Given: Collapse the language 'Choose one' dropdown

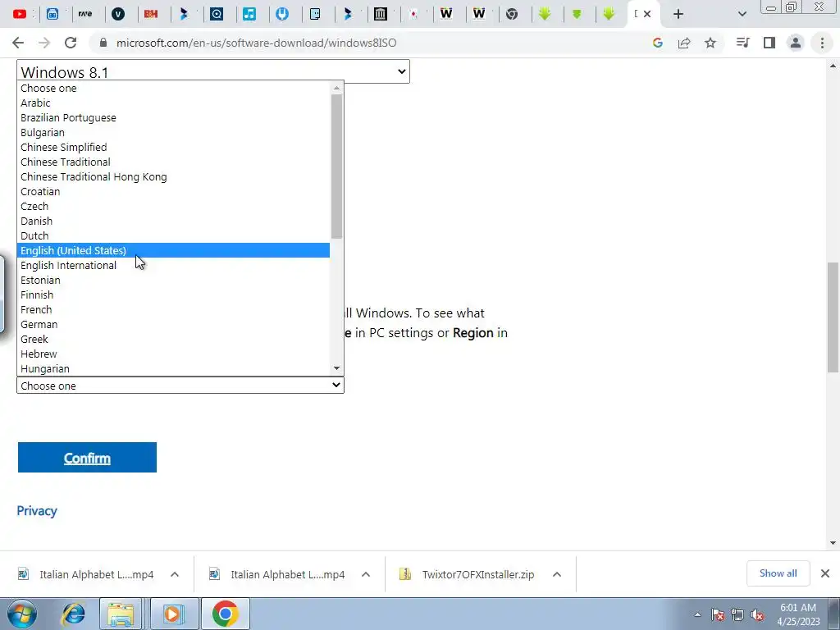Looking at the screenshot, I should (x=180, y=386).
